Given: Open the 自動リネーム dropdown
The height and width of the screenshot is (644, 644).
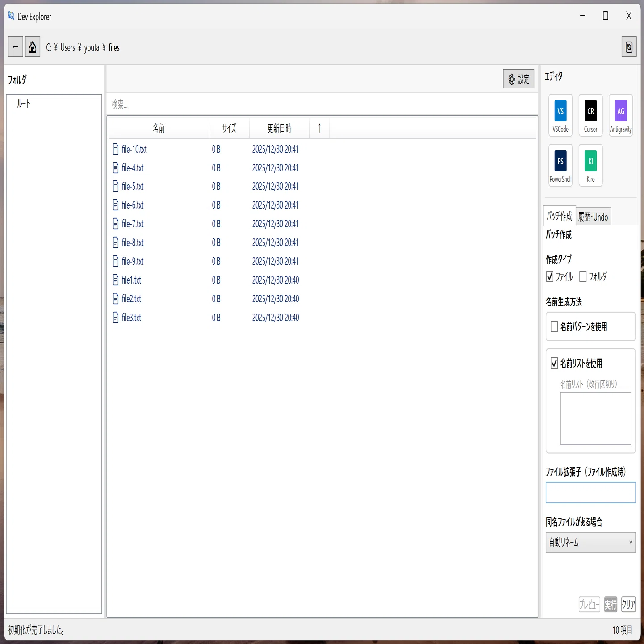Looking at the screenshot, I should [590, 543].
